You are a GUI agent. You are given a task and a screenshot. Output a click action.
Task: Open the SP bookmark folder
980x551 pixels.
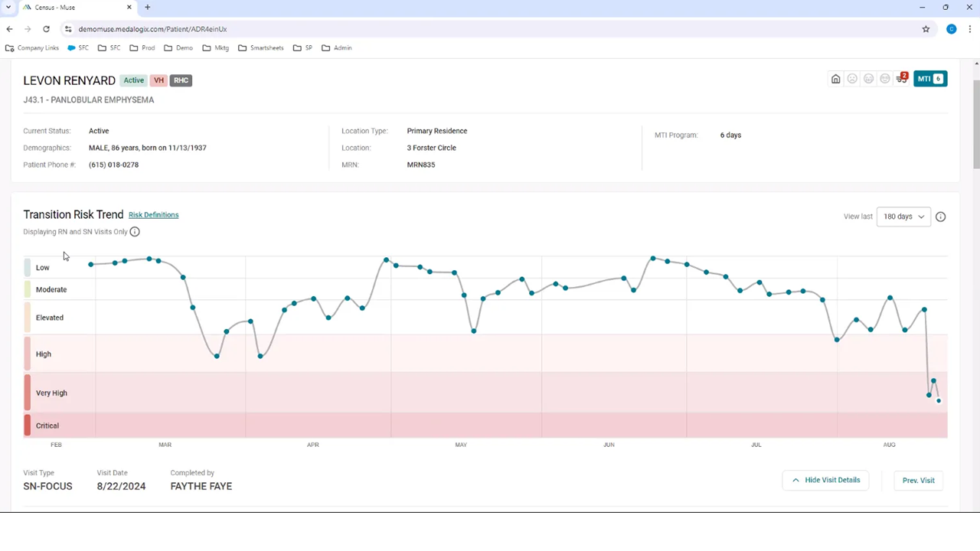point(303,47)
